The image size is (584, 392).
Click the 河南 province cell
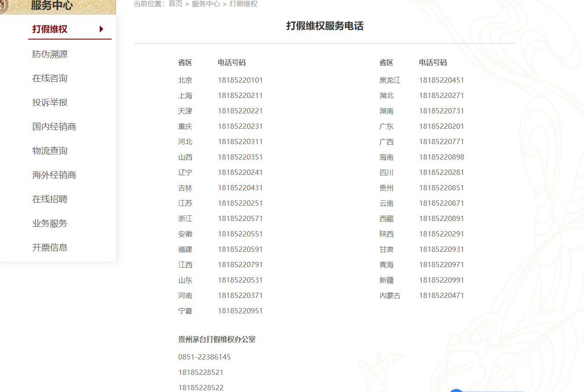tap(185, 295)
